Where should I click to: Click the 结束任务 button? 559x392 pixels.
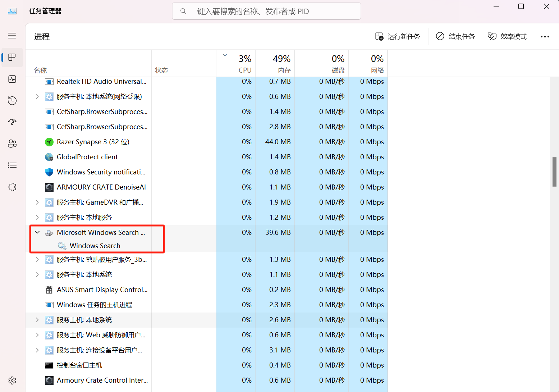coord(455,37)
